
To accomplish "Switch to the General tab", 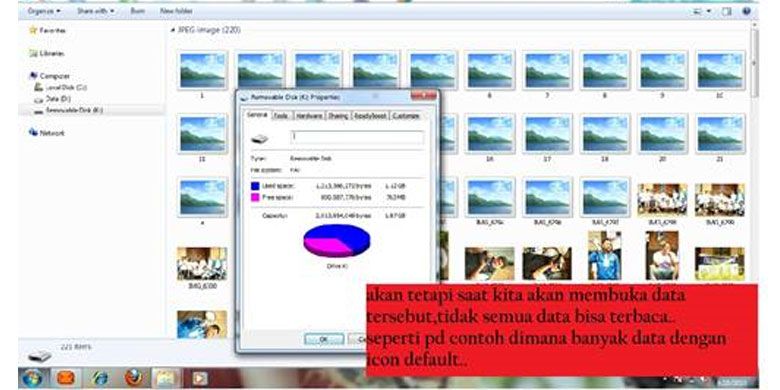I will (258, 115).
